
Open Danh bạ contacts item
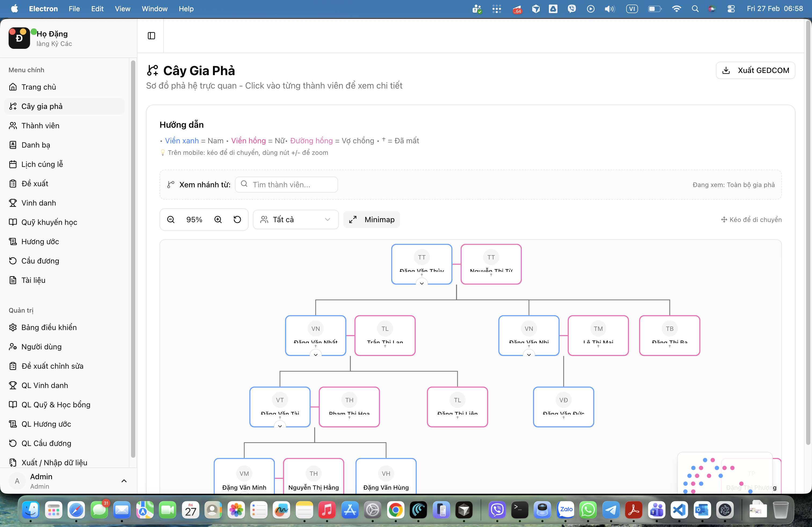(x=35, y=145)
